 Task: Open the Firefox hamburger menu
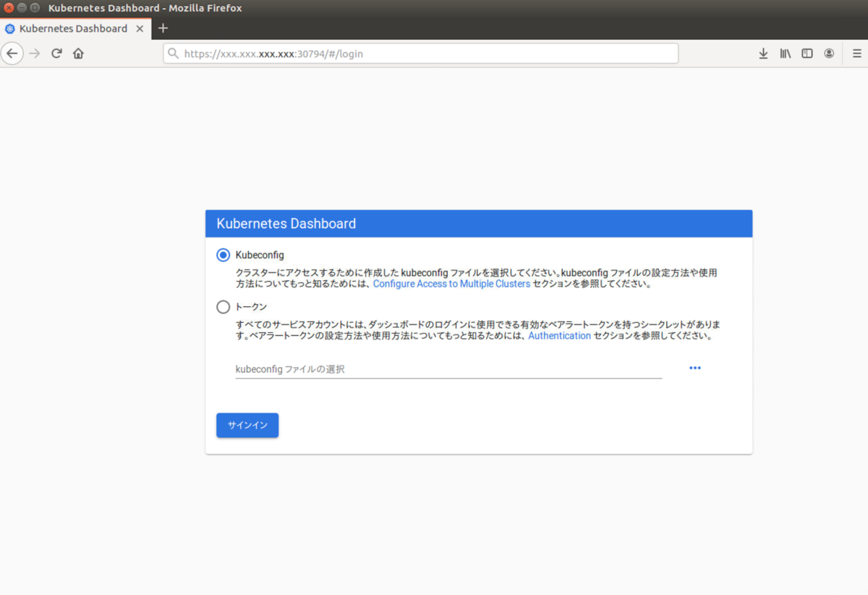point(856,54)
